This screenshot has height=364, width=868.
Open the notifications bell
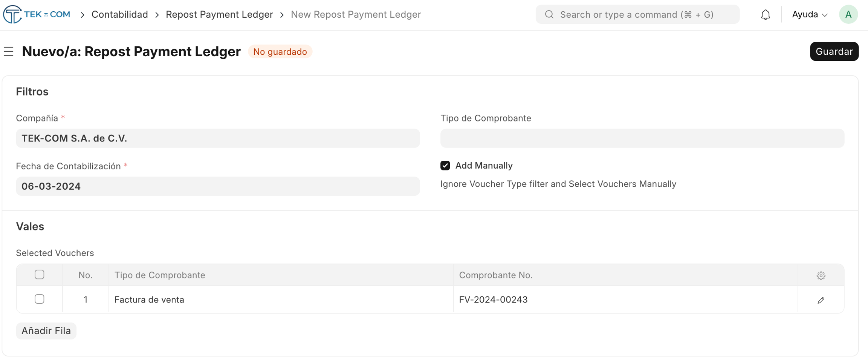765,15
